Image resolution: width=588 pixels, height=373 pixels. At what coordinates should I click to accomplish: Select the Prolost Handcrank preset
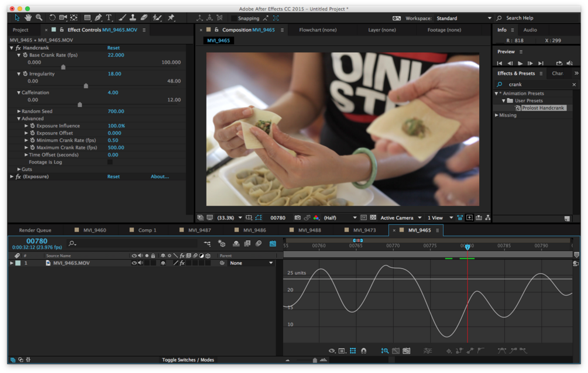tap(542, 108)
